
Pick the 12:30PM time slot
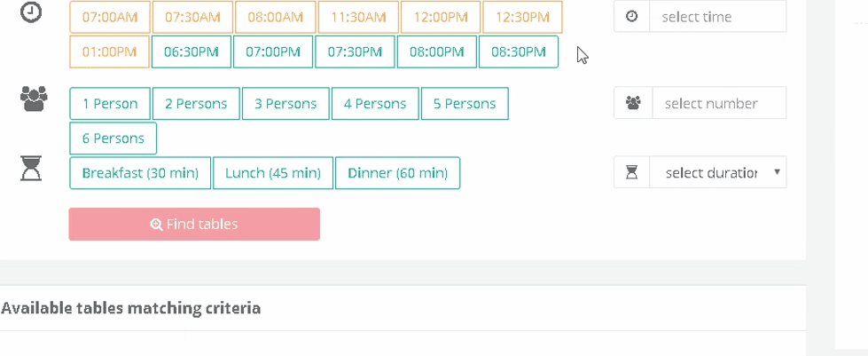pyautogui.click(x=522, y=17)
